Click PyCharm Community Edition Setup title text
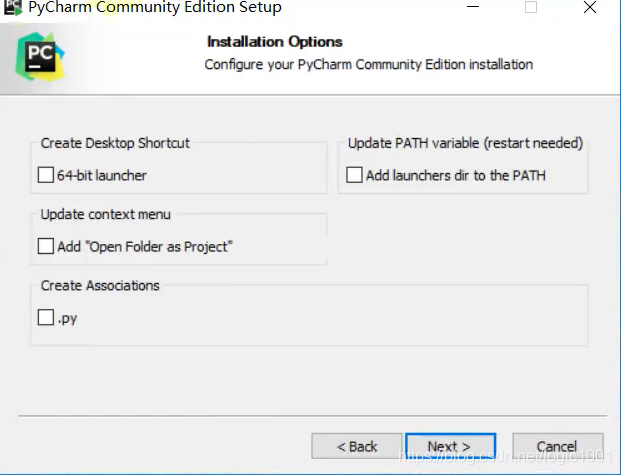This screenshot has height=475, width=621. point(155,7)
